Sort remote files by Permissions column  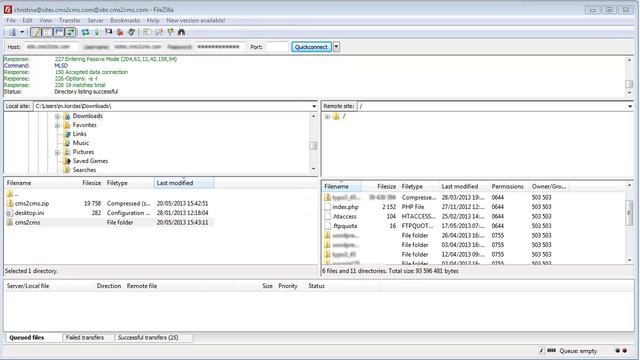pos(507,187)
